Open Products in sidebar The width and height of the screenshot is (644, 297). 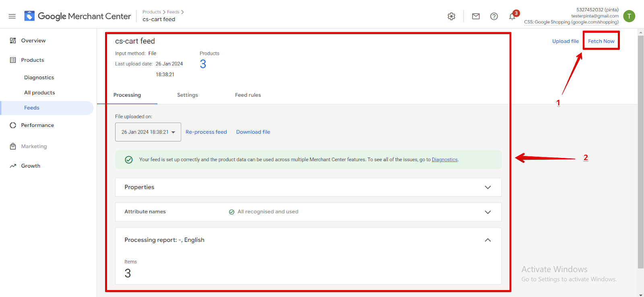point(33,60)
